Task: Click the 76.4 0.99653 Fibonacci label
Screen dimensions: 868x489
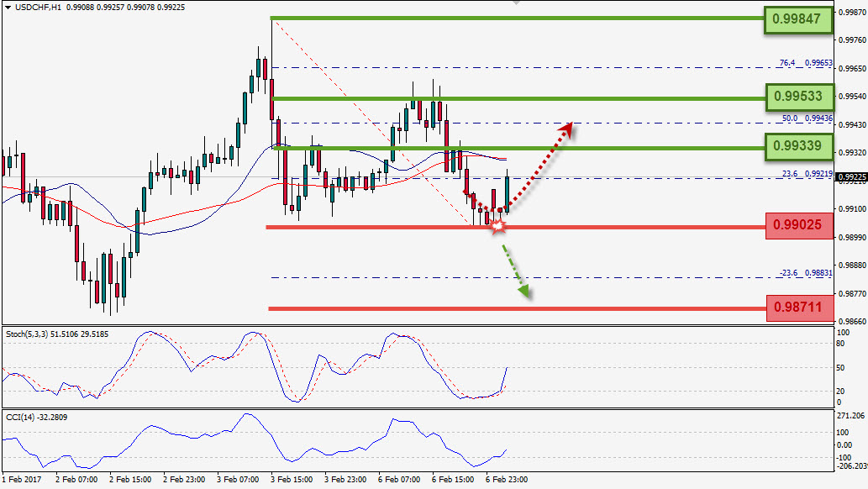Action: click(x=806, y=62)
